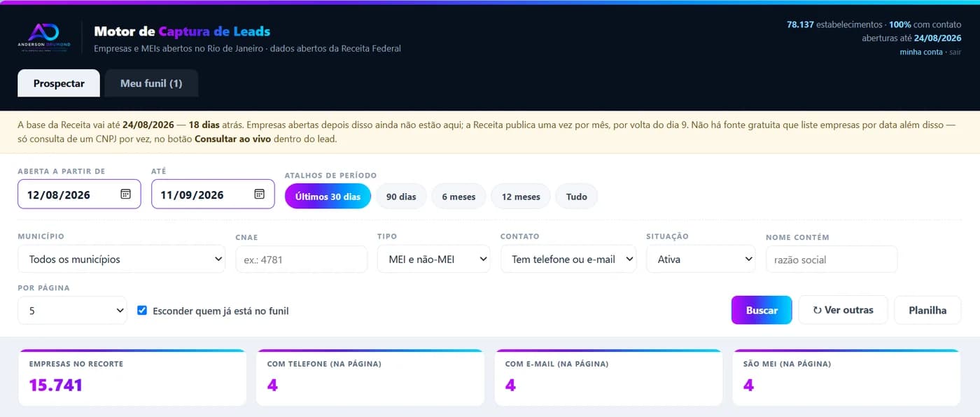Image resolution: width=980 pixels, height=417 pixels.
Task: Open the Contato dropdown
Action: (x=568, y=259)
